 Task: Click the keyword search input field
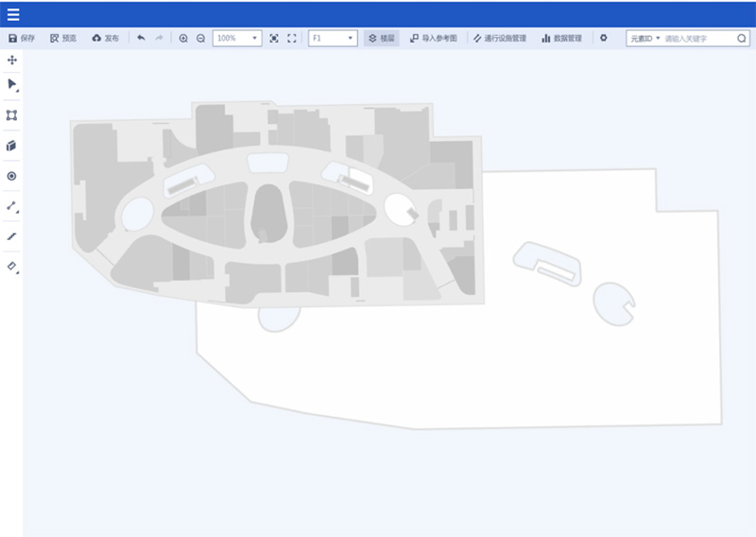[x=697, y=39]
